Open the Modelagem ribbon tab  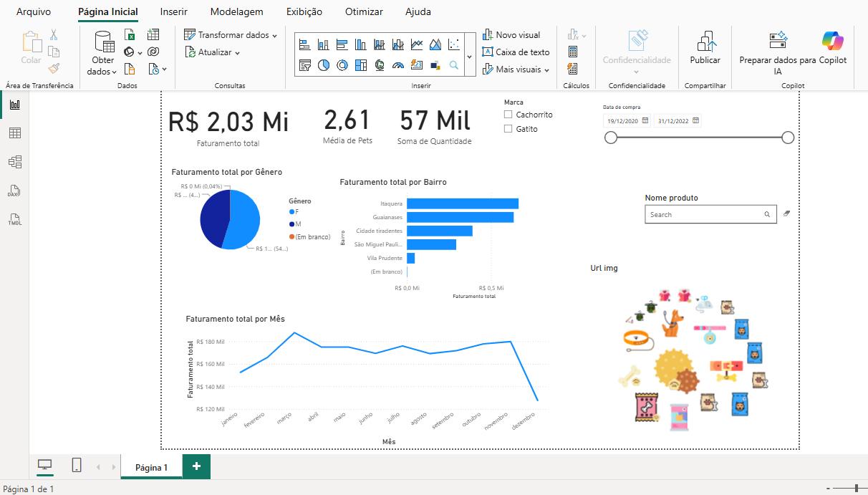coord(236,11)
